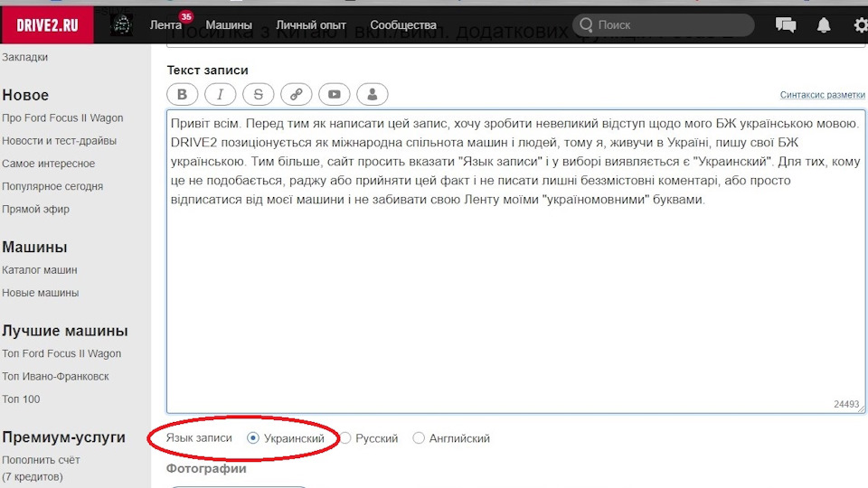Click the 24493 character counter
The width and height of the screenshot is (868, 488).
point(846,404)
